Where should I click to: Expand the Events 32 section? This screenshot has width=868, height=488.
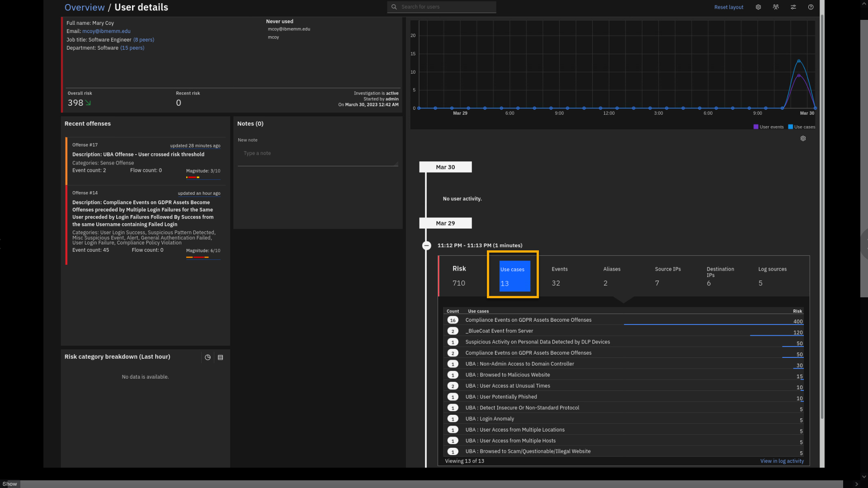560,276
